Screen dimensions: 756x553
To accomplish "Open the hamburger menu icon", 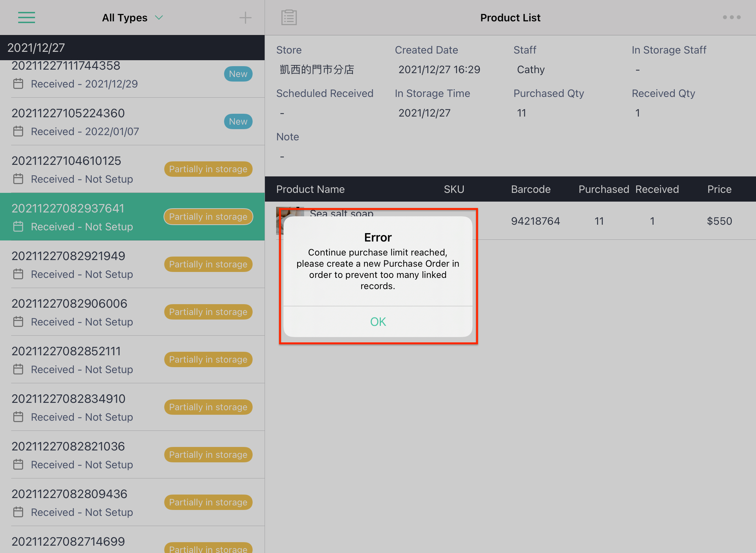I will 27,17.
